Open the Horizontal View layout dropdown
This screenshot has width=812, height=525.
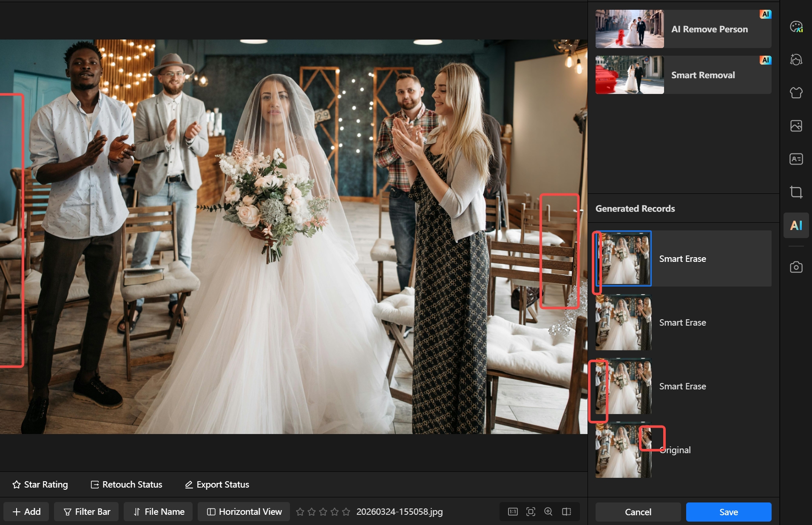pyautogui.click(x=244, y=511)
